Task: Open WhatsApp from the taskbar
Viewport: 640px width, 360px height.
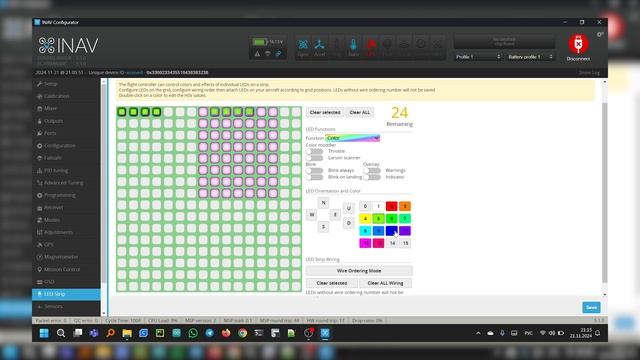Action: [x=193, y=333]
